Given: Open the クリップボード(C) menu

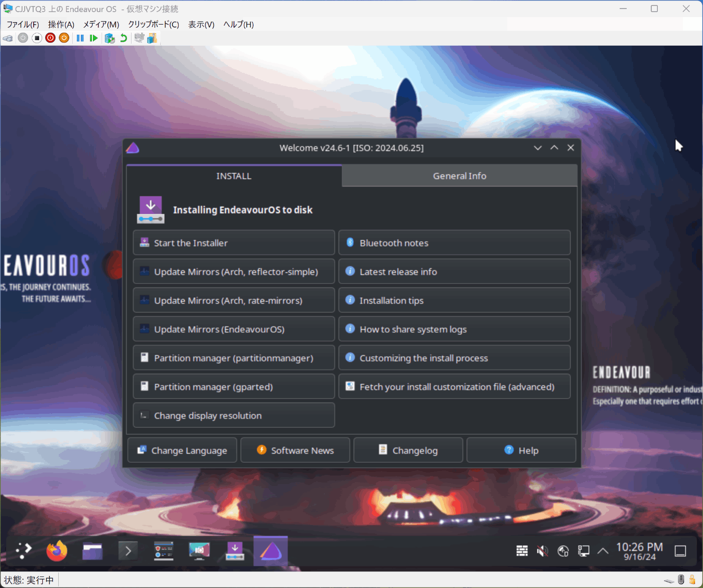Looking at the screenshot, I should (154, 24).
